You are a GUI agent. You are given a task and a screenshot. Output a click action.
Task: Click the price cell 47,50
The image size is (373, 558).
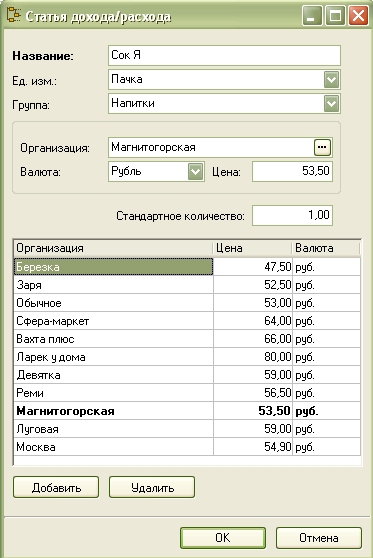pos(253,267)
